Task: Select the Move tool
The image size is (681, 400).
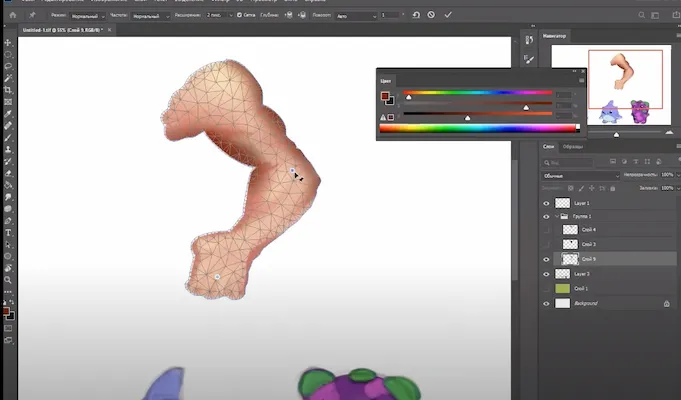Action: (x=8, y=43)
